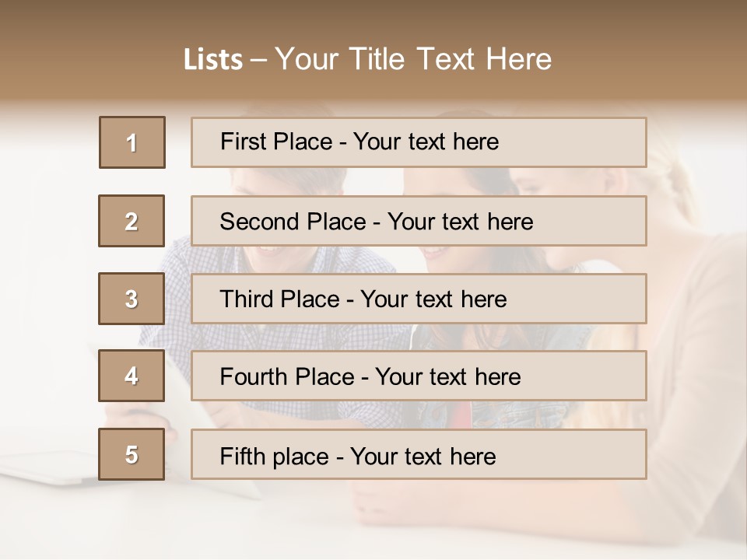Click the words Second Place
Viewport: 747px width, 560px height.
pos(293,222)
